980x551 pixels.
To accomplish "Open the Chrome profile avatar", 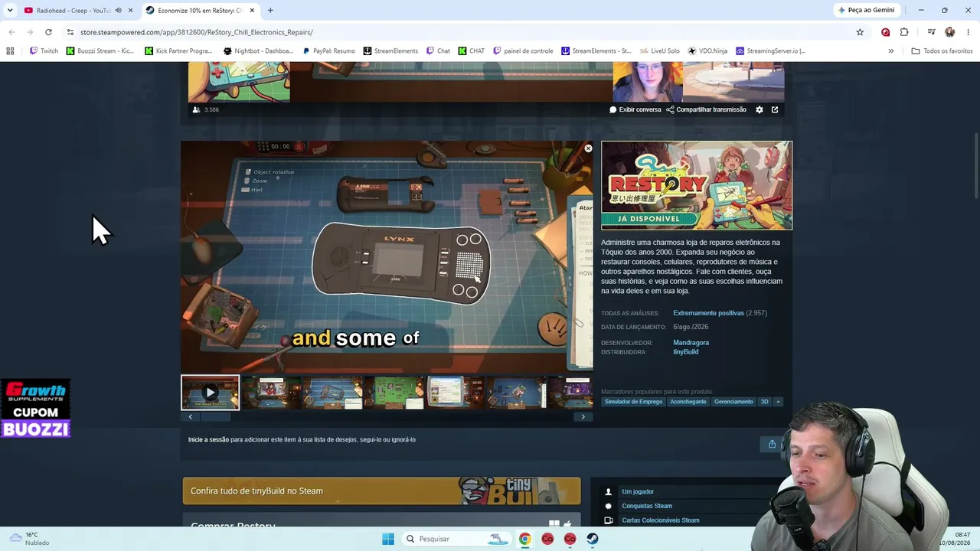I will coord(950,32).
